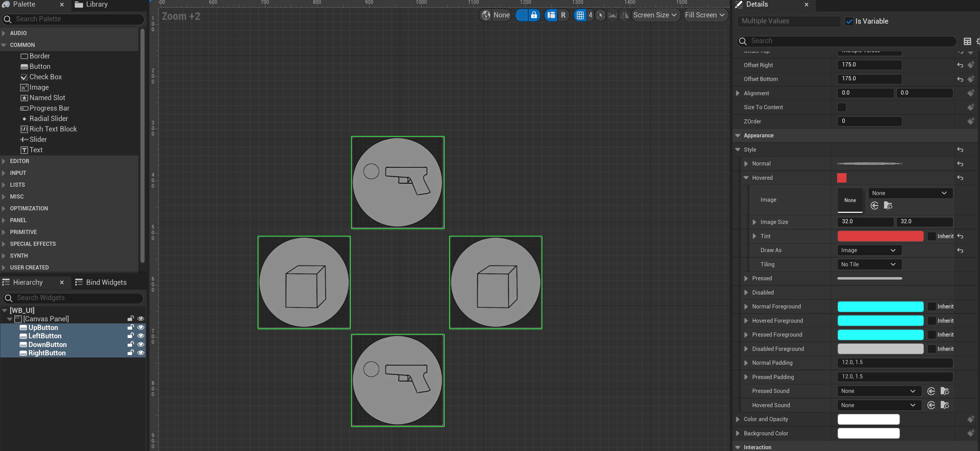The height and width of the screenshot is (451, 980).
Task: Browse to Pressed Sound asset icon
Action: coord(944,391)
